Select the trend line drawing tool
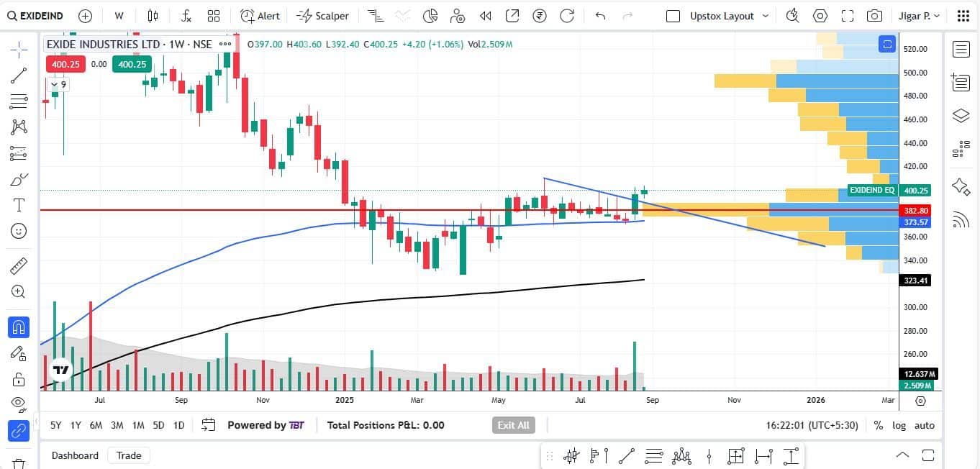Screen dimensions: 980x469 coord(19,75)
